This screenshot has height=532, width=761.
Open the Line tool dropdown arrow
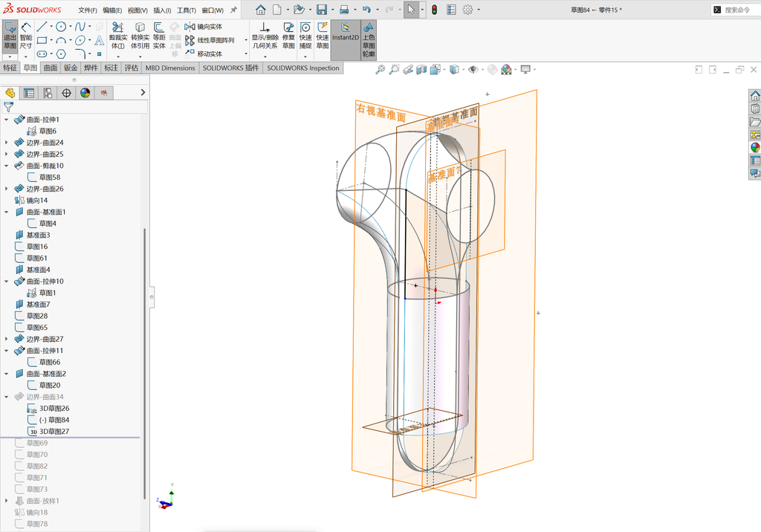pyautogui.click(x=51, y=27)
